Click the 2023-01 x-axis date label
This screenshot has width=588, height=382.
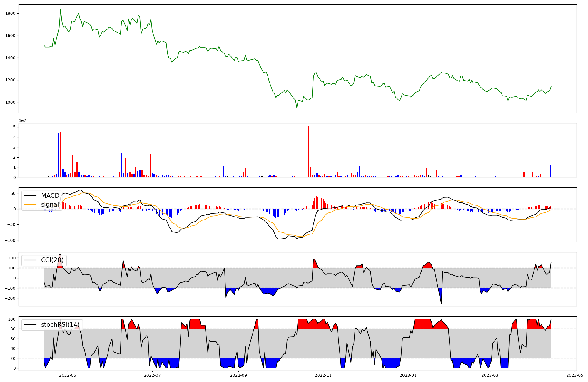tap(408, 375)
